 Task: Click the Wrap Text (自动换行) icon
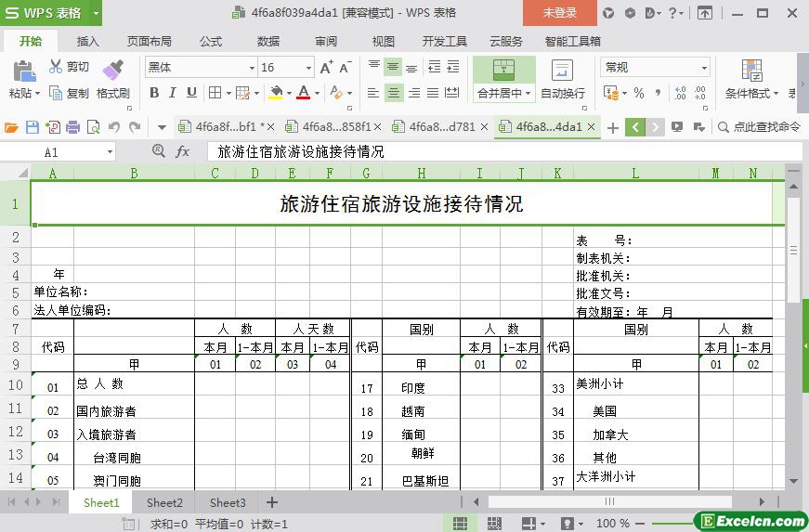[562, 71]
